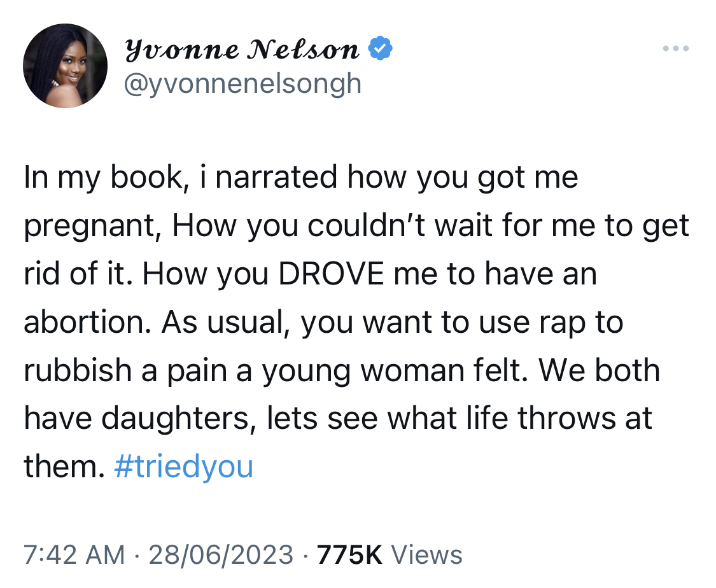Click the 775K view count number
The width and height of the screenshot is (716, 588).
click(349, 555)
